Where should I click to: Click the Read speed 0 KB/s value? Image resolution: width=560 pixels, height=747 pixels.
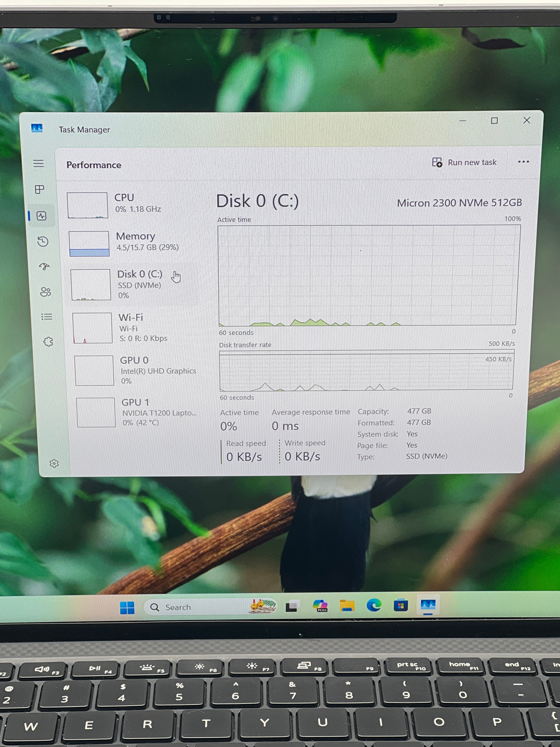244,457
